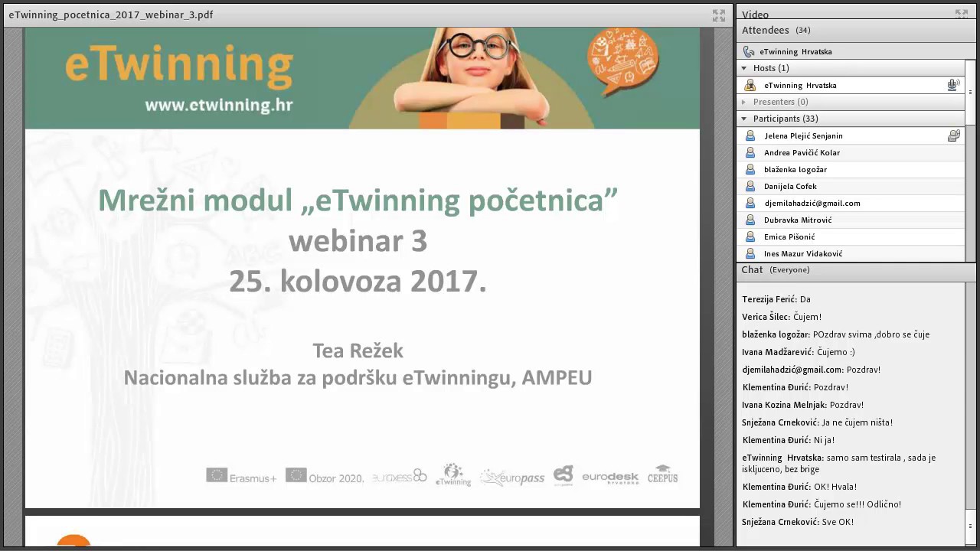Maximize the shared PDF pod to fullscreen
The image size is (980, 551).
point(719,15)
